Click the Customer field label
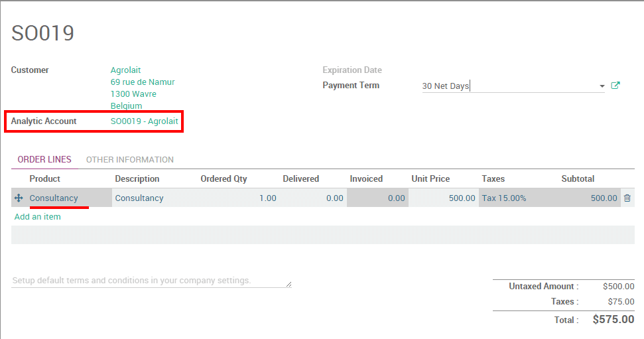 30,70
